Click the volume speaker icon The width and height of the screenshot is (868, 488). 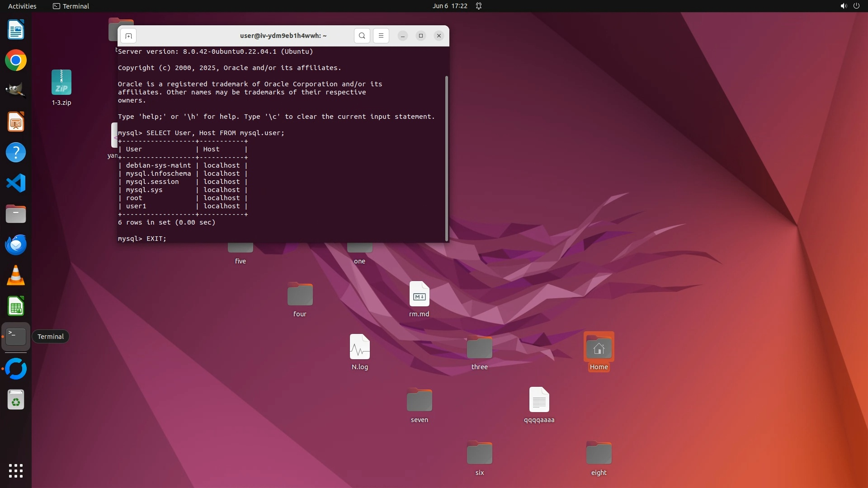click(843, 6)
